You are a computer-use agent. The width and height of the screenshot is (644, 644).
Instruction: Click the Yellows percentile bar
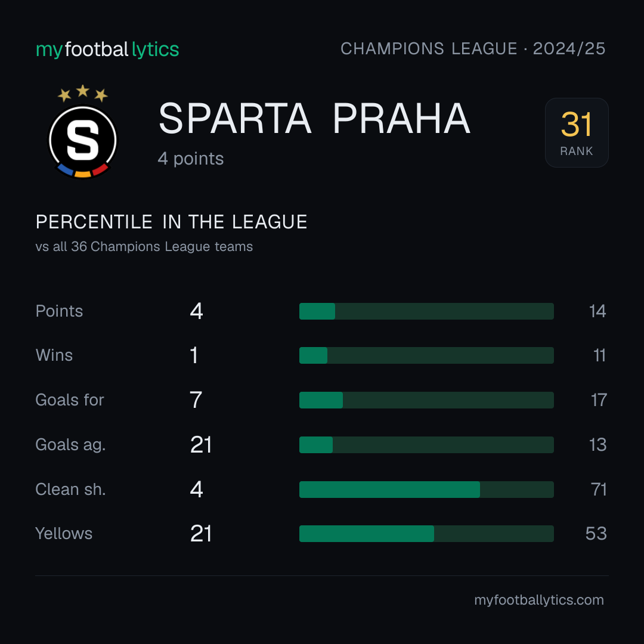pos(426,534)
